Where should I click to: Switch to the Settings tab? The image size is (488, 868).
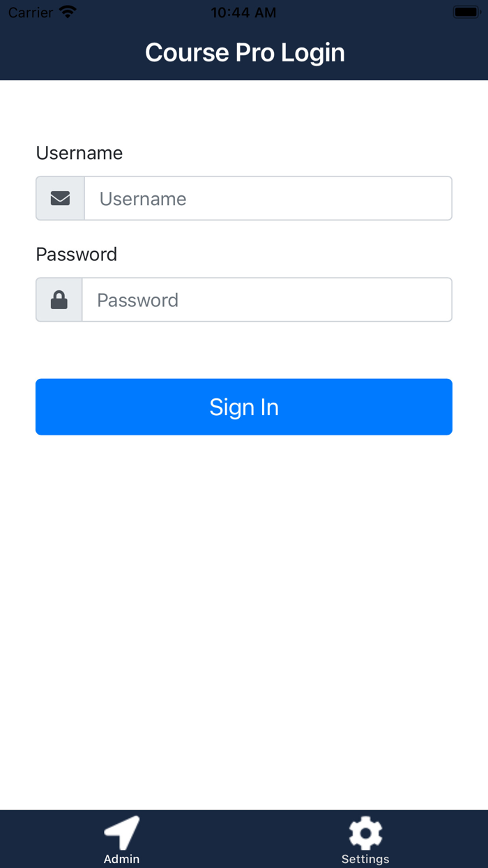365,839
